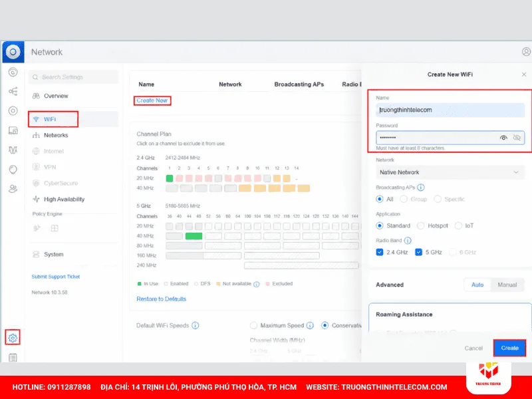Open the users icon in the left rail
532x399 pixels.
click(13, 189)
